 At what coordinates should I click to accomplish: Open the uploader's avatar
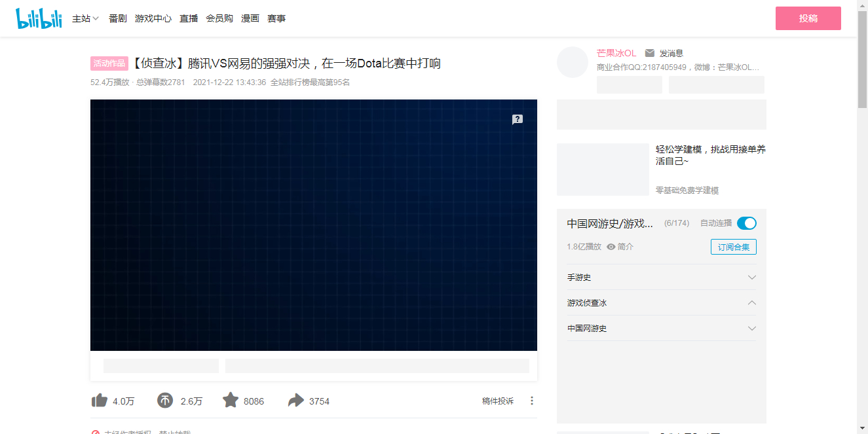click(x=573, y=62)
